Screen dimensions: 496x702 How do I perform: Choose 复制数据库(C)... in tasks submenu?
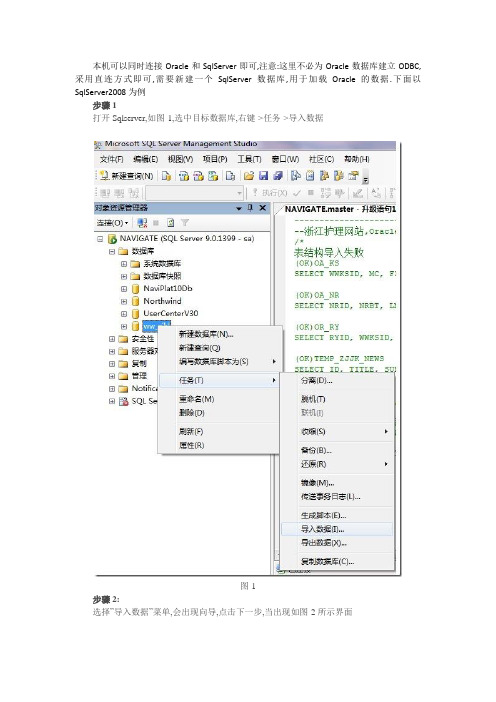click(337, 561)
